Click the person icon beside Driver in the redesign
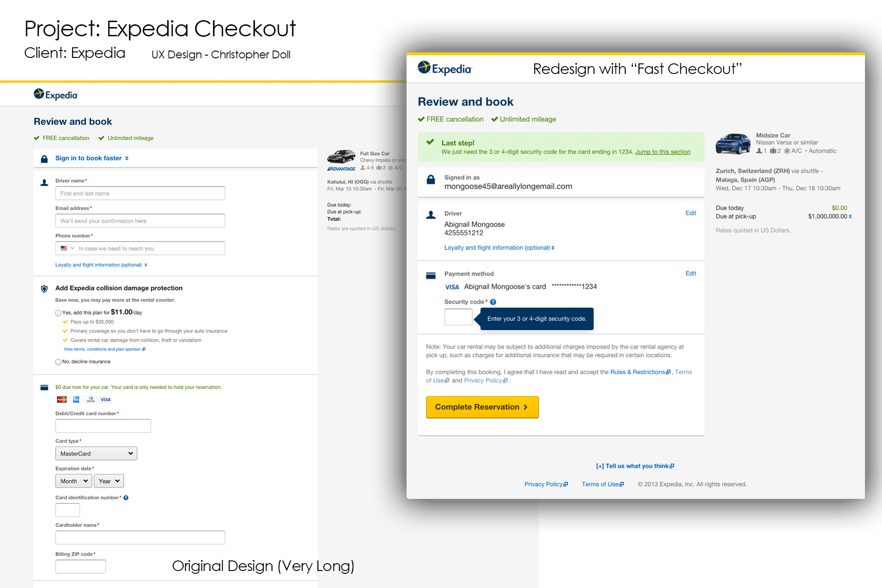Image resolution: width=882 pixels, height=588 pixels. coord(431,215)
